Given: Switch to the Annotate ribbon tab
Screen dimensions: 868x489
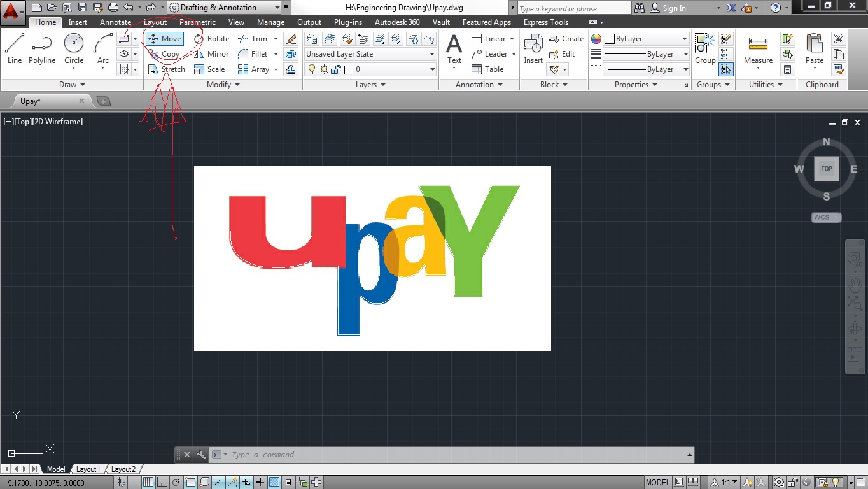Looking at the screenshot, I should [115, 22].
